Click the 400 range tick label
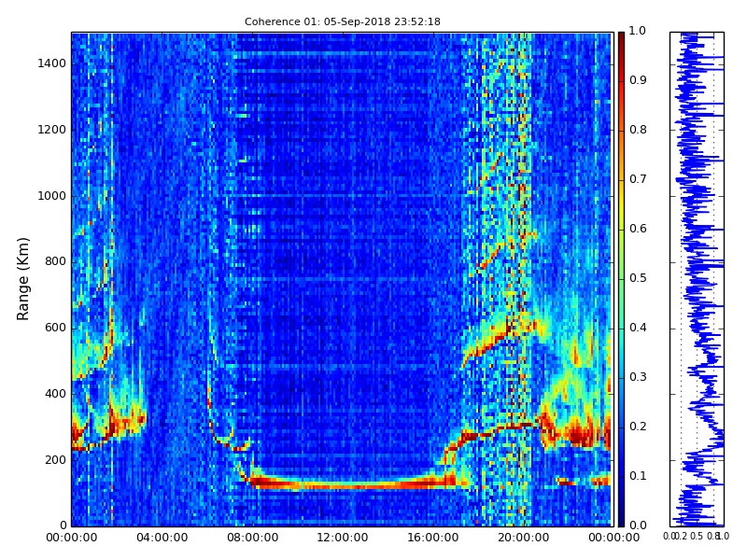This screenshot has width=747, height=560. tap(55, 394)
